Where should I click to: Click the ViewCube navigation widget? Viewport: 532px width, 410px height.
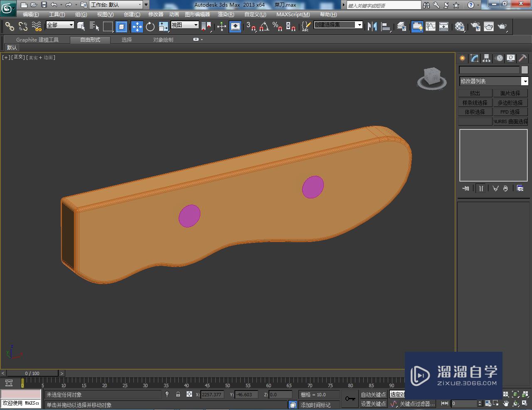coord(432,79)
